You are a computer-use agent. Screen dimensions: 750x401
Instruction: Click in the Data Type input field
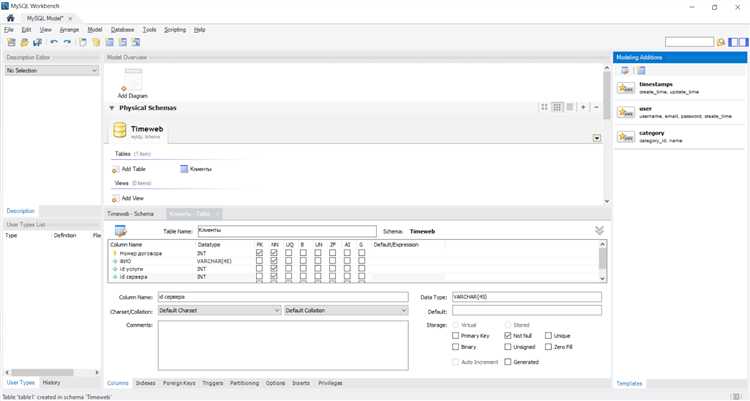[527, 297]
